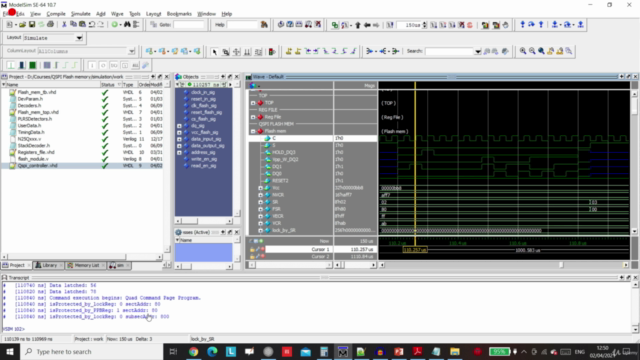
Task: Click the Find binoculars icon
Action: [x=127, y=25]
